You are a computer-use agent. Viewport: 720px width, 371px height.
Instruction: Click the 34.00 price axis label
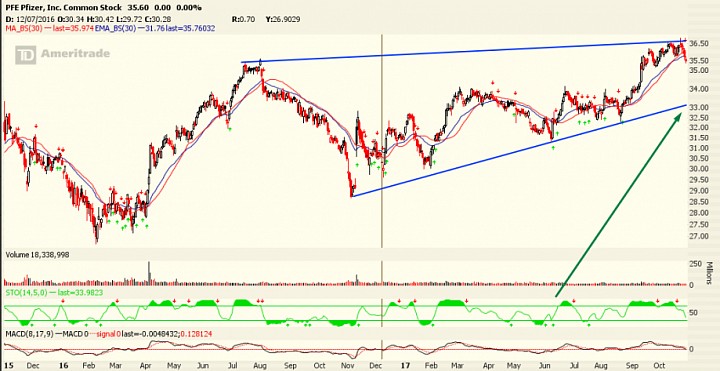699,89
